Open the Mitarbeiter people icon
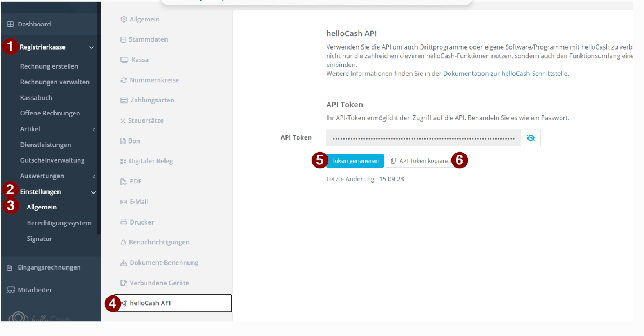 (11, 290)
